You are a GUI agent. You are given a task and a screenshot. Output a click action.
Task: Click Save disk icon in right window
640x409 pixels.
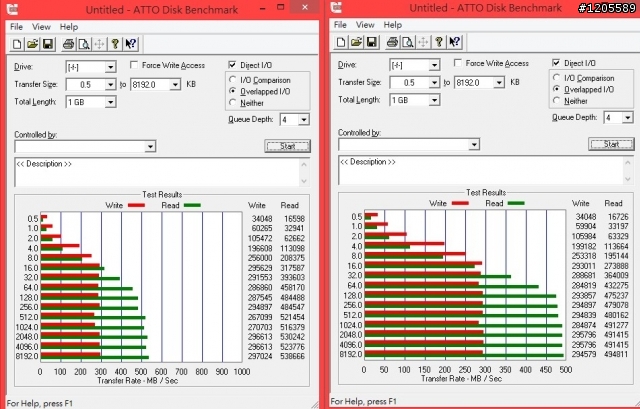click(372, 42)
